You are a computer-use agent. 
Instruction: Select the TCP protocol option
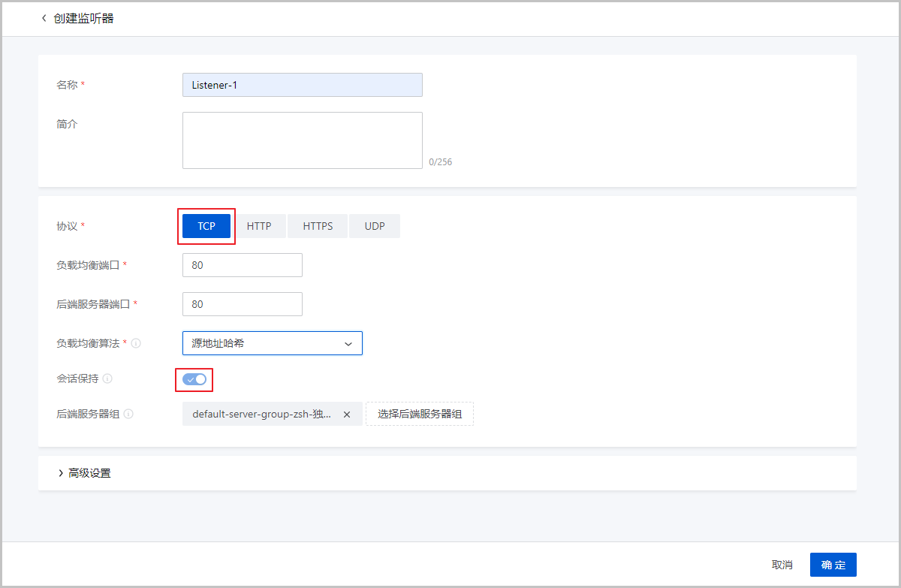coord(206,226)
